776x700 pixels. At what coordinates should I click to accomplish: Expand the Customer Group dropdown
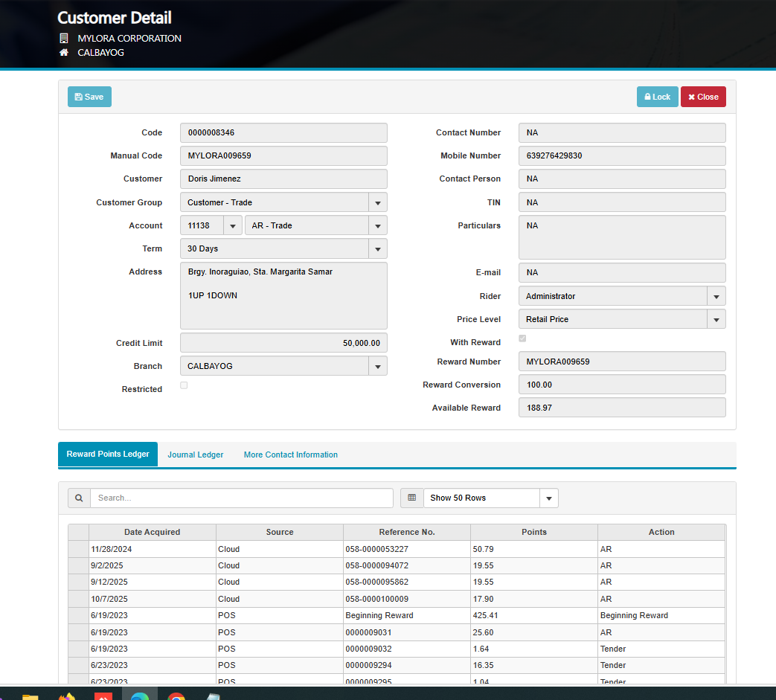point(378,202)
